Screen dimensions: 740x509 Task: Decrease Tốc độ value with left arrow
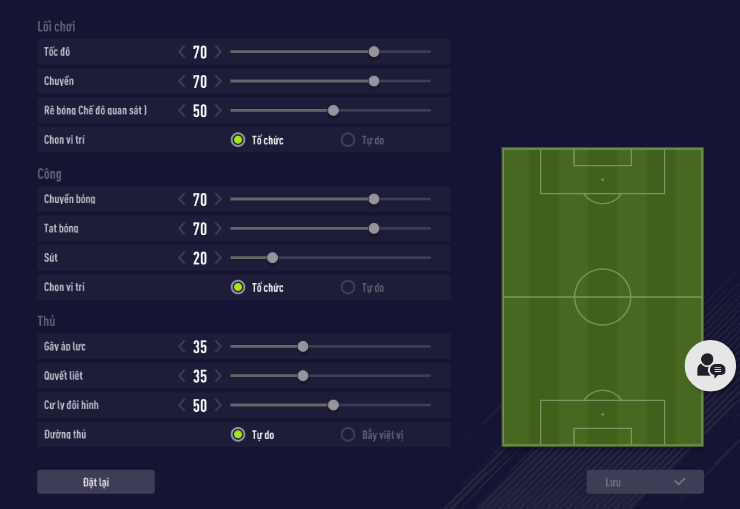click(181, 52)
